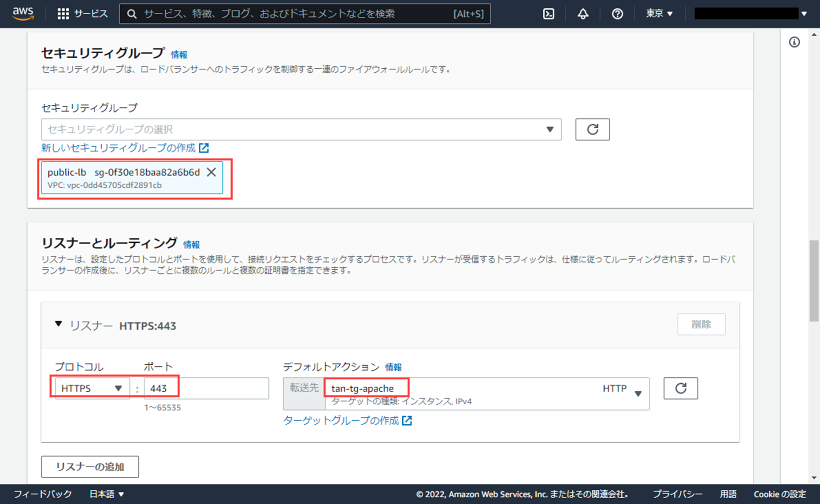Open the 日本語 language selector
This screenshot has width=820, height=504.
point(107,494)
